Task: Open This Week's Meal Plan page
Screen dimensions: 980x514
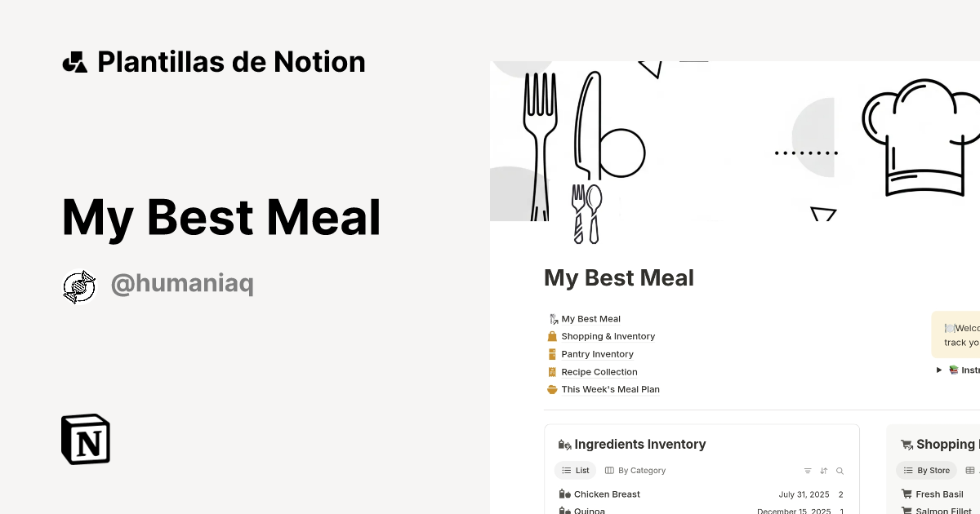Action: click(x=610, y=389)
